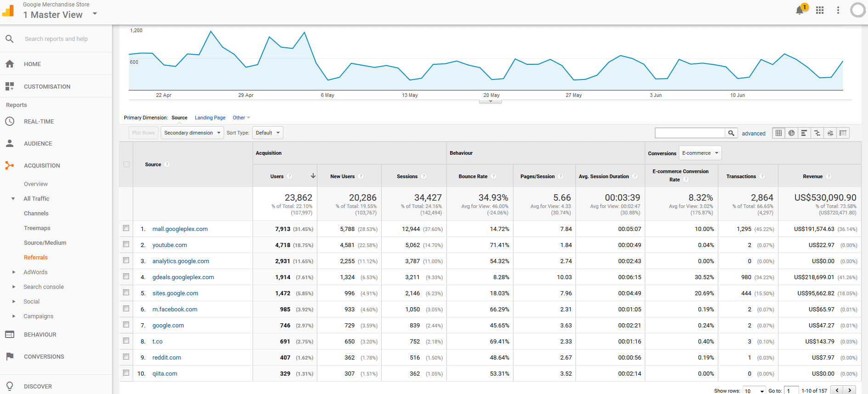
Task: Click the Discover lightbulb icon
Action: point(10,386)
